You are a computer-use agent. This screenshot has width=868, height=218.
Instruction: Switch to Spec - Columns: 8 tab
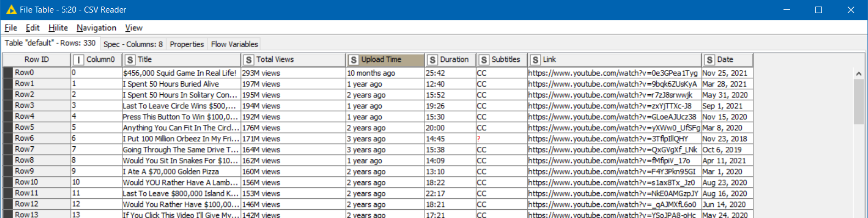coord(133,44)
